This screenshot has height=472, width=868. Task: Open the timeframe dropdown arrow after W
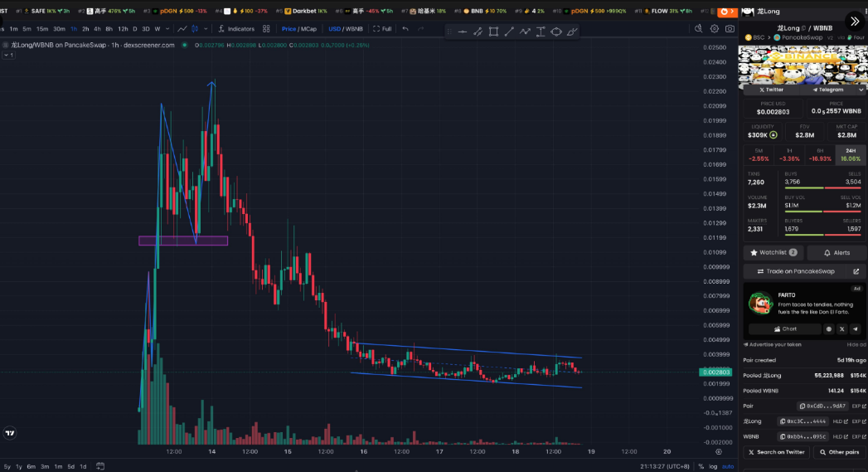(x=168, y=28)
